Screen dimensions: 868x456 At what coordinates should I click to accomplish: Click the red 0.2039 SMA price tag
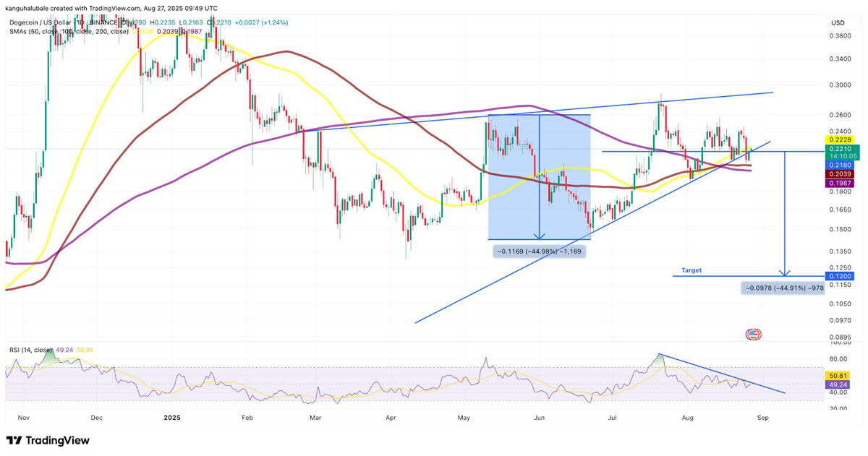[839, 174]
